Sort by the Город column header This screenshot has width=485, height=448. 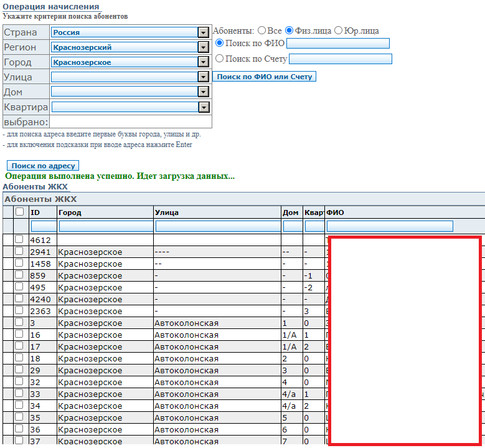[69, 212]
